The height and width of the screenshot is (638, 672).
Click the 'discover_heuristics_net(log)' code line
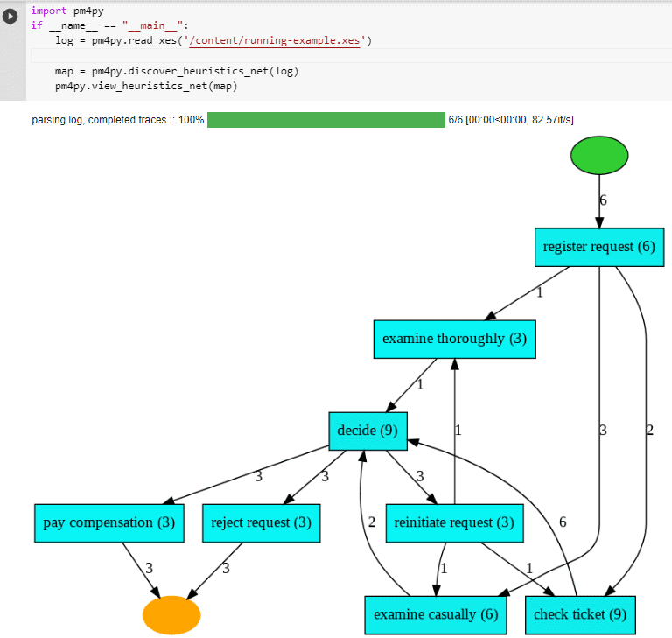177,71
